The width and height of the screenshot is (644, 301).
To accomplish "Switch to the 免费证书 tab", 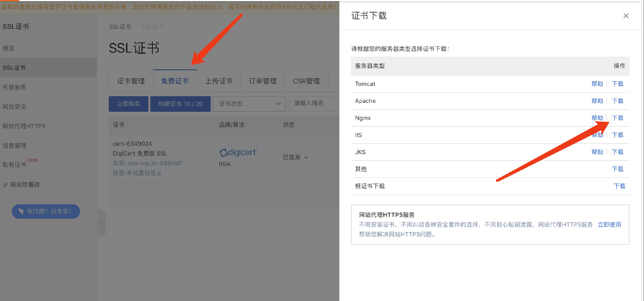I will click(175, 81).
